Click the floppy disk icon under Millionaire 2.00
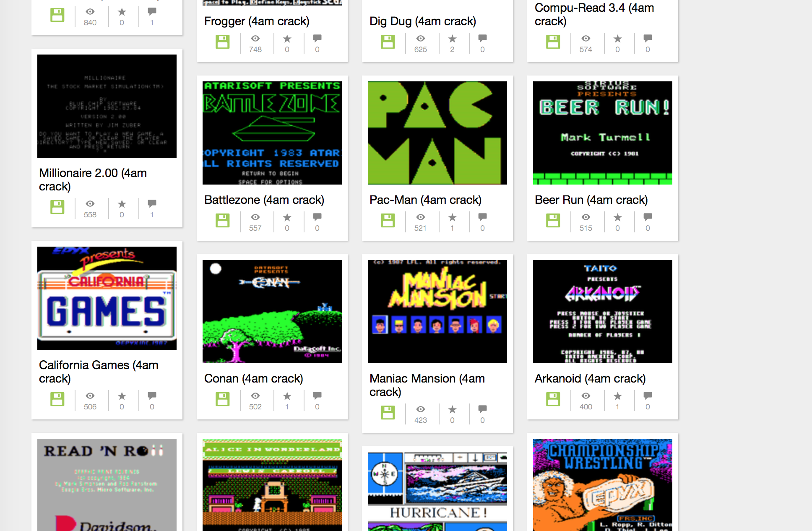812x531 pixels. pyautogui.click(x=57, y=207)
